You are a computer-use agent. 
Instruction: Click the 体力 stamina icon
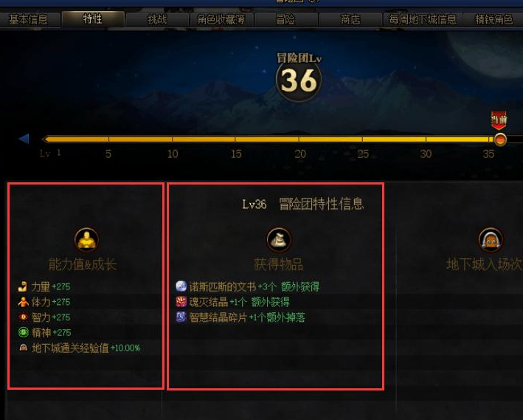(x=23, y=302)
